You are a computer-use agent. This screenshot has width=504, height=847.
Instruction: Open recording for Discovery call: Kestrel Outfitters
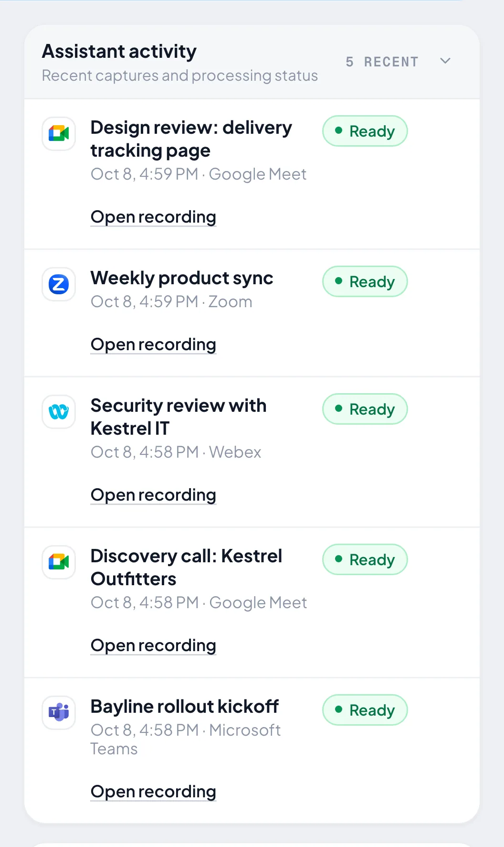tap(153, 645)
